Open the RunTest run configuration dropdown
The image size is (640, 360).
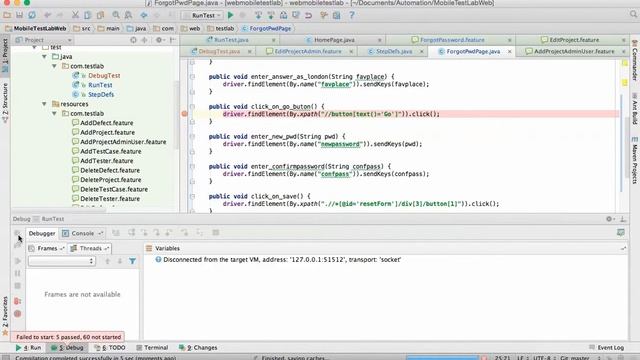[202, 16]
